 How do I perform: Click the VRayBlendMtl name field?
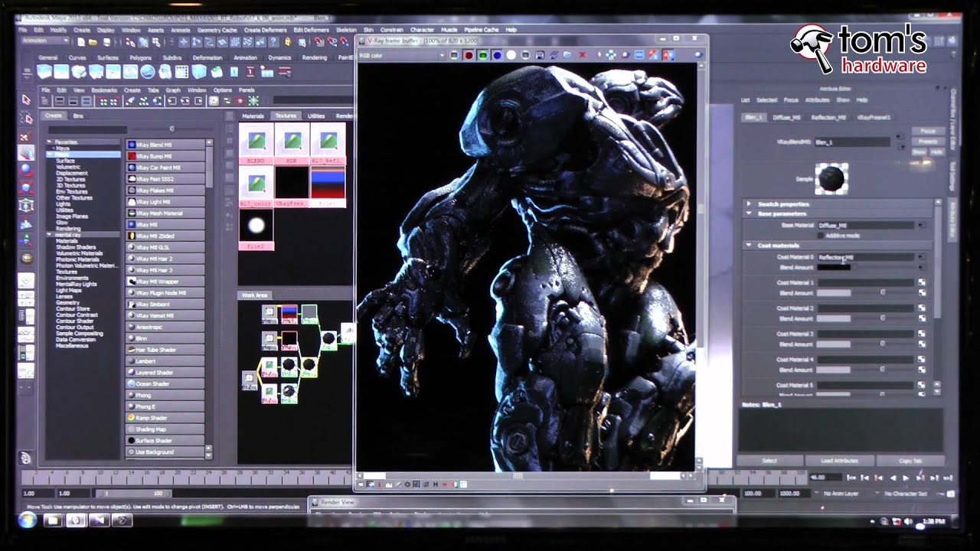[x=852, y=142]
